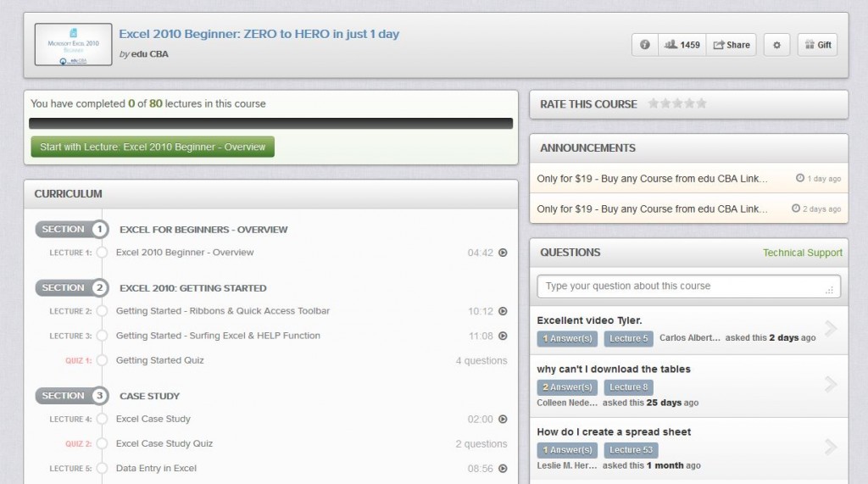868x484 pixels.
Task: Open the Excel Case Study lecture
Action: (153, 420)
